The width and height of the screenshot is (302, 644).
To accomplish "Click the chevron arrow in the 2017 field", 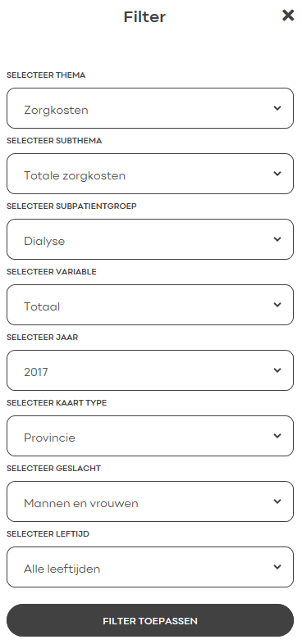I will coord(277,370).
